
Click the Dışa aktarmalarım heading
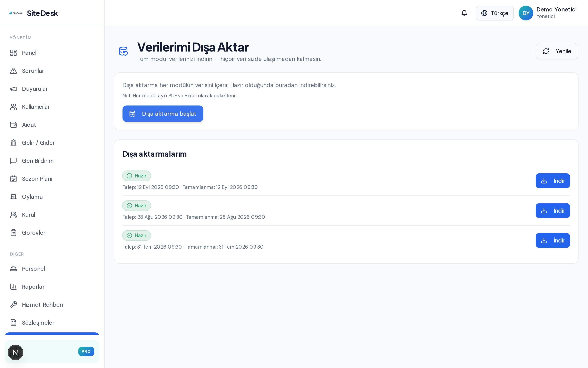[x=155, y=154]
